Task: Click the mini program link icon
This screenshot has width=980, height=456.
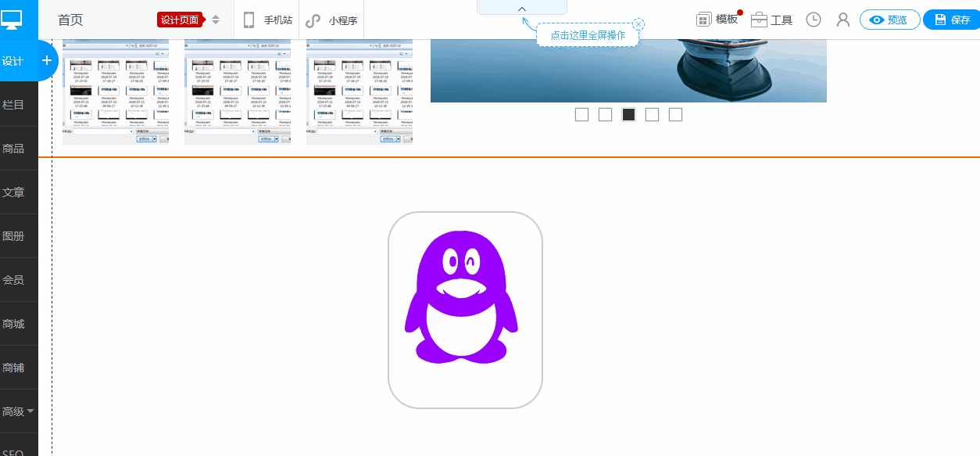Action: click(x=313, y=20)
